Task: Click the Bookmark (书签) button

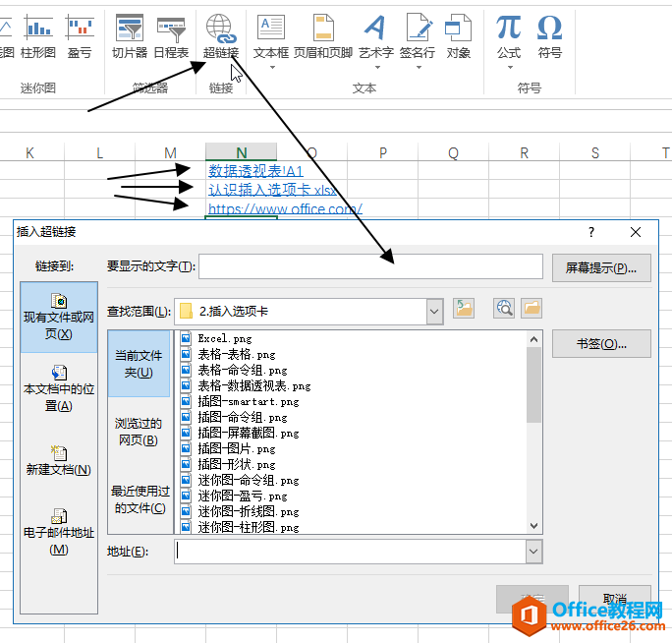Action: (x=601, y=343)
